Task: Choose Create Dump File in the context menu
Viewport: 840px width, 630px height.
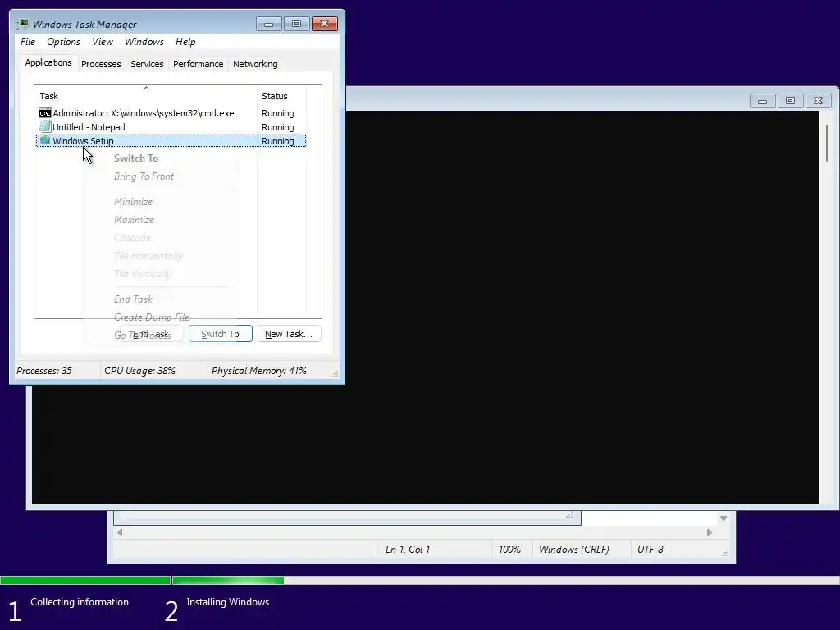Action: pos(152,317)
